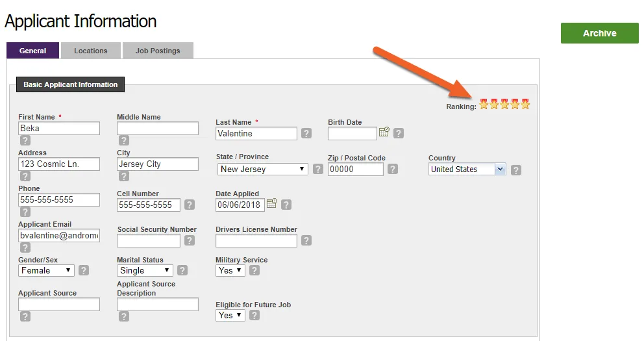Open help icon next to Drivers License Number
The width and height of the screenshot is (644, 341).
[x=306, y=240]
